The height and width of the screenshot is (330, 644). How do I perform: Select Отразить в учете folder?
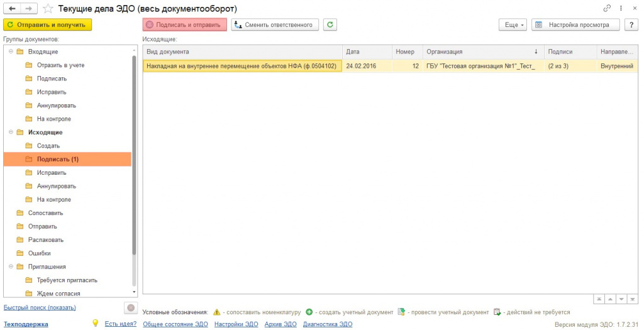(60, 65)
